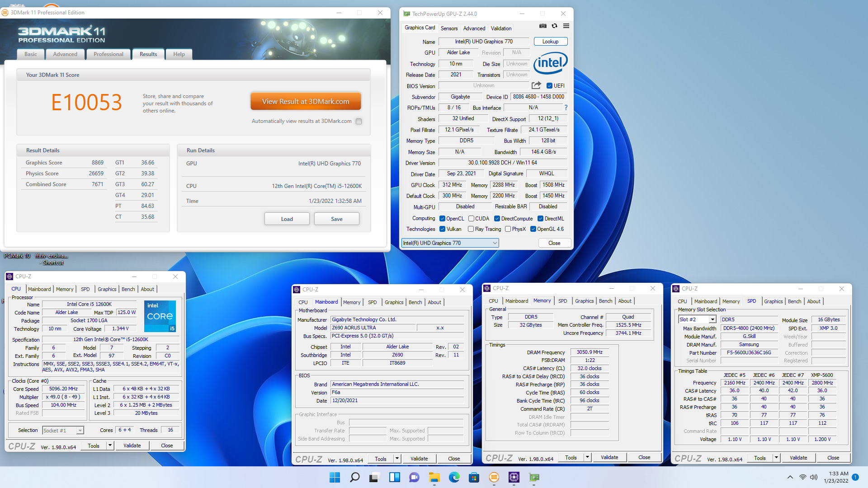
Task: Expand Tools dropdown arrow in CPU-Z SPD window
Action: tap(776, 458)
